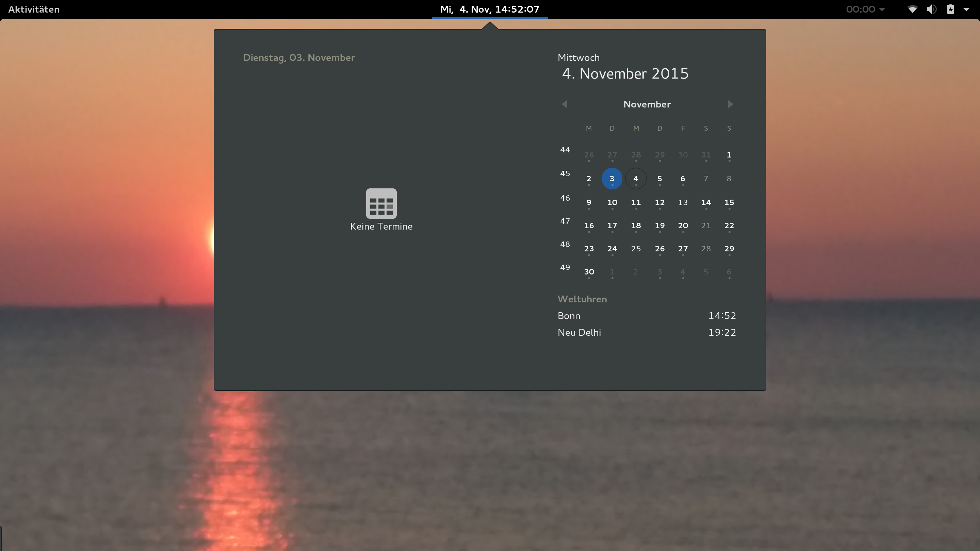Screen dimensions: 980x551
Task: Select November 27 in calendar
Action: coord(683,249)
